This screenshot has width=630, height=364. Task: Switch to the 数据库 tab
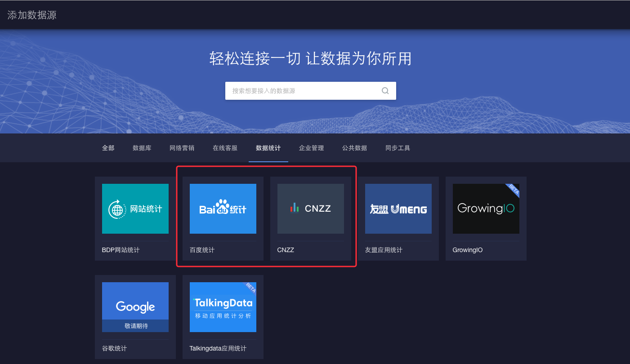click(x=142, y=148)
